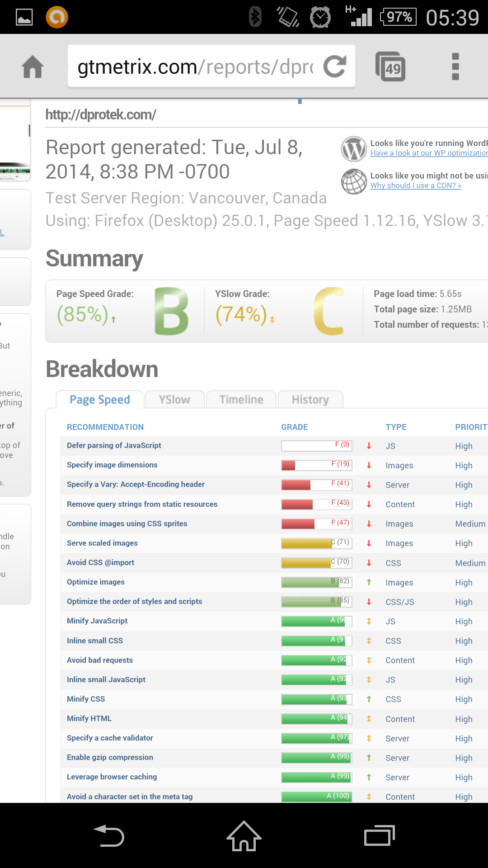Tap the green up arrow in Minify CSS row
This screenshot has height=868, width=488.
[x=369, y=699]
